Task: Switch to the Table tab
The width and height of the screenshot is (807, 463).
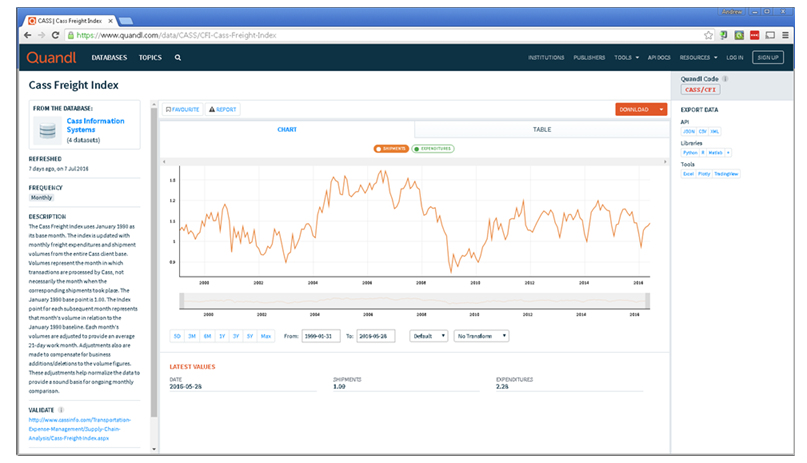Action: coord(542,130)
